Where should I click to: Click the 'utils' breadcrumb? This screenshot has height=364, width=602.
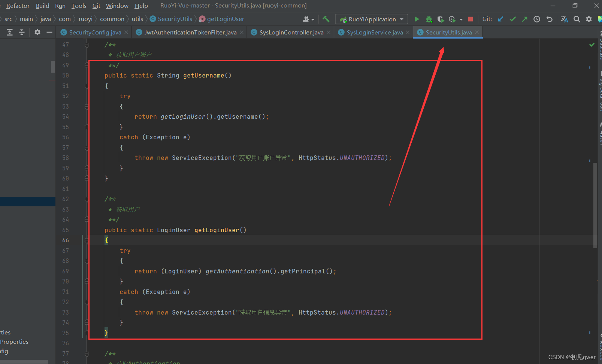pos(137,19)
